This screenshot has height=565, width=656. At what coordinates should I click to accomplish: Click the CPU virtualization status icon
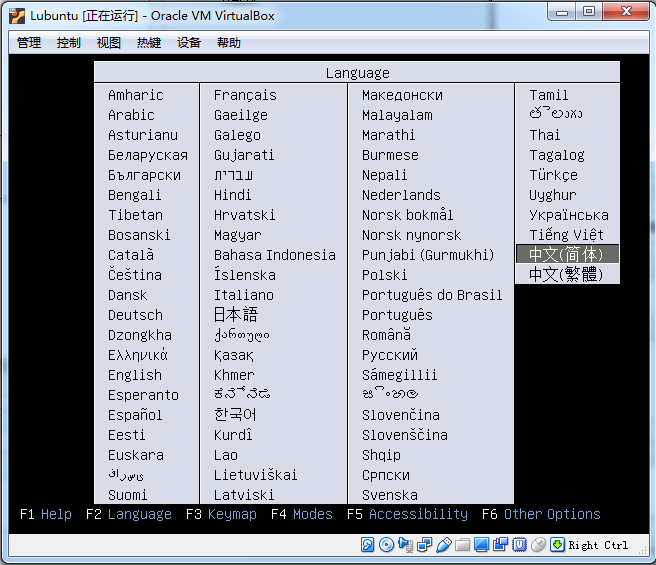[x=519, y=544]
